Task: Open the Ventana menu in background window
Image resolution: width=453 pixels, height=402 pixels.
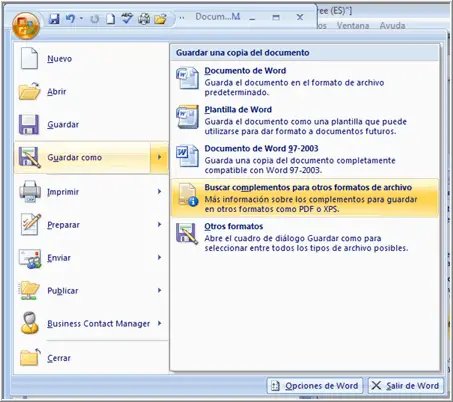Action: [x=353, y=26]
